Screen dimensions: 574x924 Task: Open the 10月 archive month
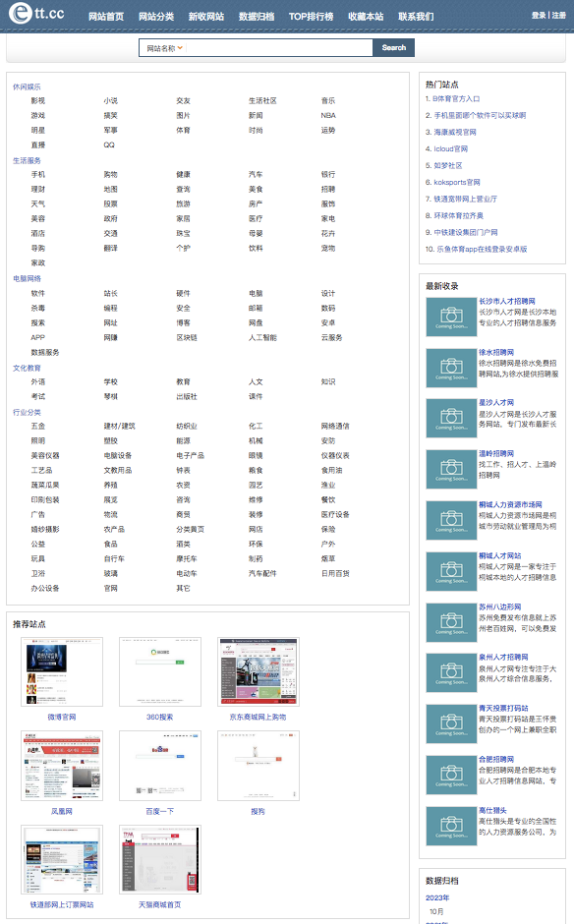pos(436,911)
